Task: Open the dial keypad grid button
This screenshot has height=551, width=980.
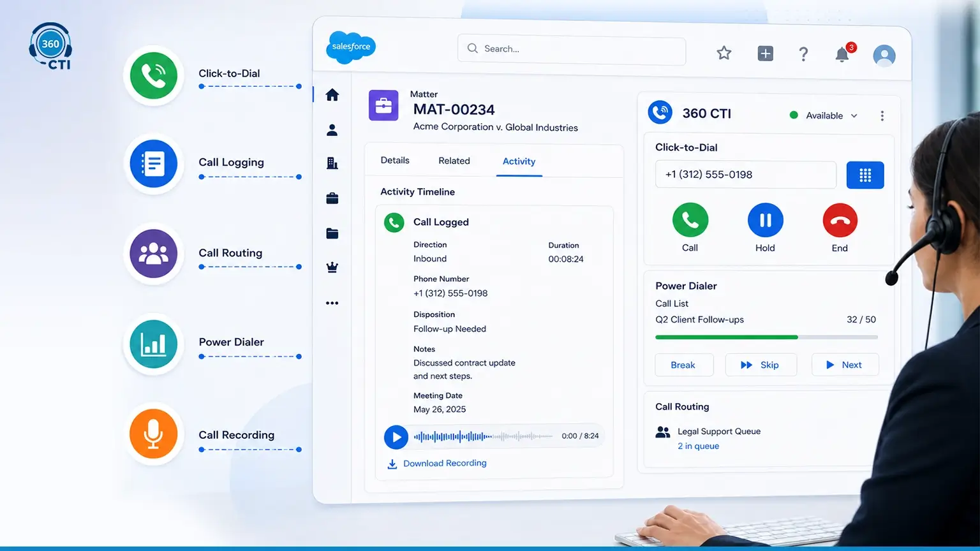Action: (865, 175)
